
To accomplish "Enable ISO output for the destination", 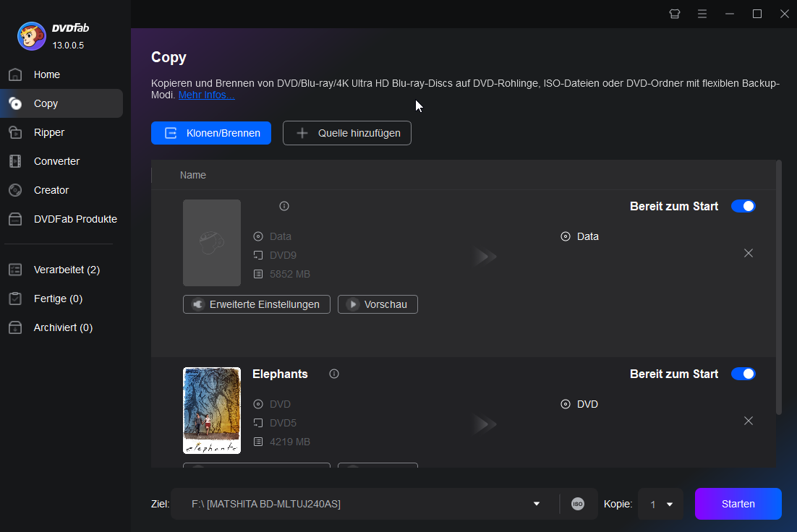I will click(x=577, y=504).
